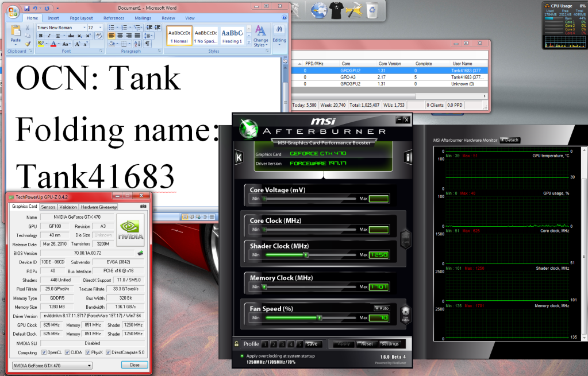Apply bold formatting in Word
The image size is (588, 376).
[40, 36]
